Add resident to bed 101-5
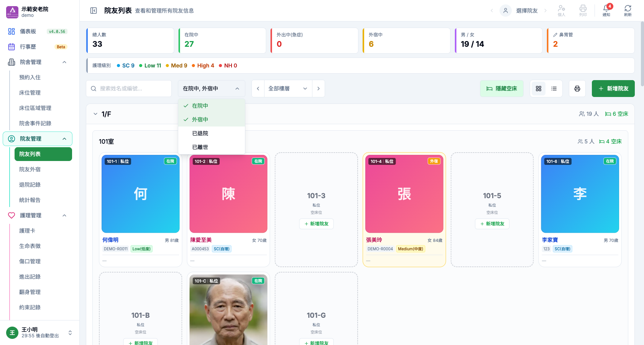The image size is (644, 345). coord(492,224)
